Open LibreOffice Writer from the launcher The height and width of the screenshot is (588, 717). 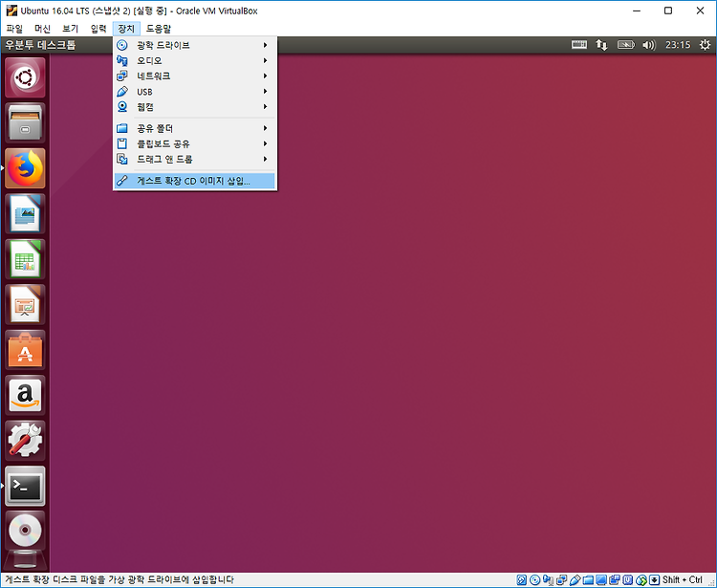click(x=25, y=213)
